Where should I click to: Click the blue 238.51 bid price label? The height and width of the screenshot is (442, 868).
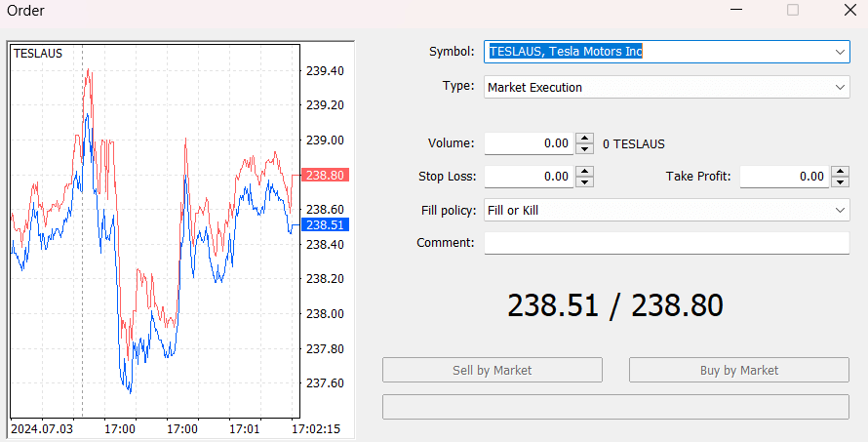tap(325, 225)
